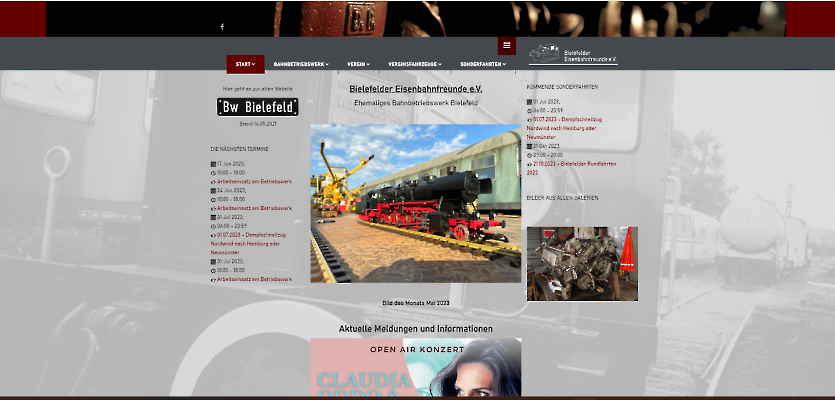835x400 pixels.
Task: Click the '09:00 - 20:00' time text
Action: pyautogui.click(x=547, y=155)
